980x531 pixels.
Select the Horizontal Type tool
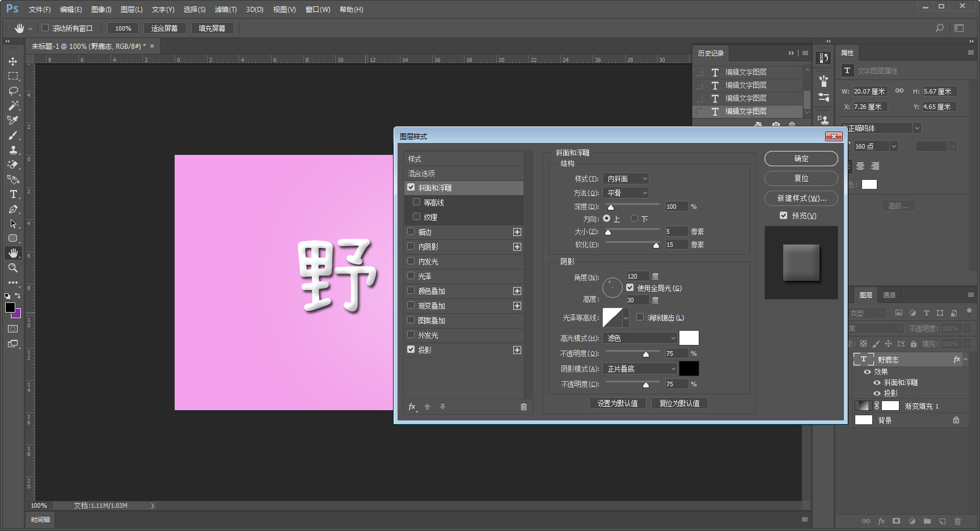(x=13, y=194)
